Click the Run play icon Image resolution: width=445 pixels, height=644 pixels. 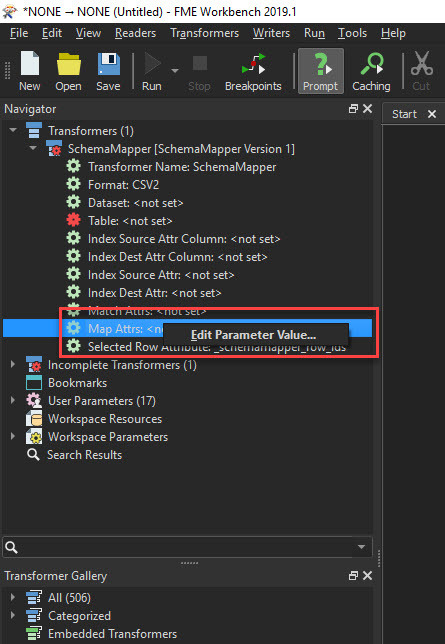pos(152,64)
